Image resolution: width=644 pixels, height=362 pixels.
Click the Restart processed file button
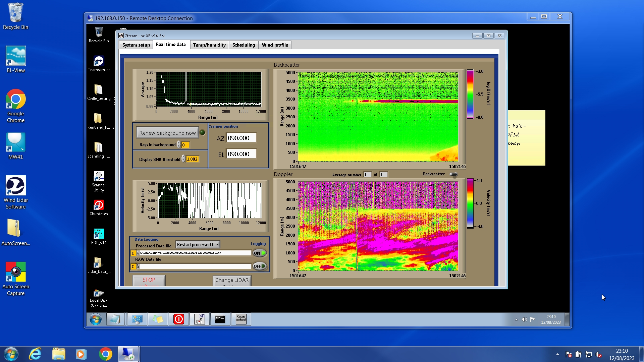(197, 245)
